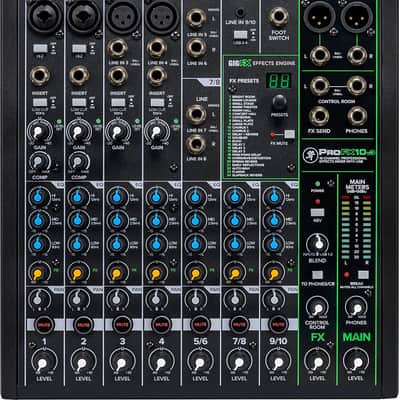Mute channel 1 with its MUTE button
This screenshot has height=400, width=400.
click(44, 325)
